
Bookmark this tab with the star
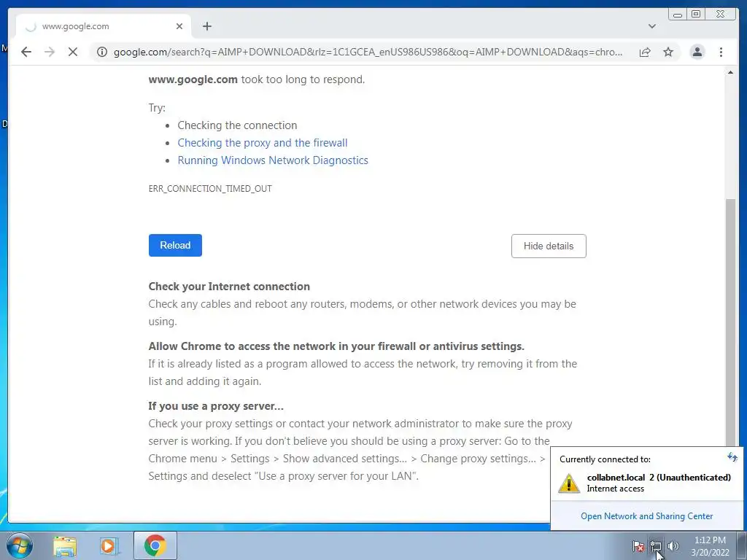[668, 52]
